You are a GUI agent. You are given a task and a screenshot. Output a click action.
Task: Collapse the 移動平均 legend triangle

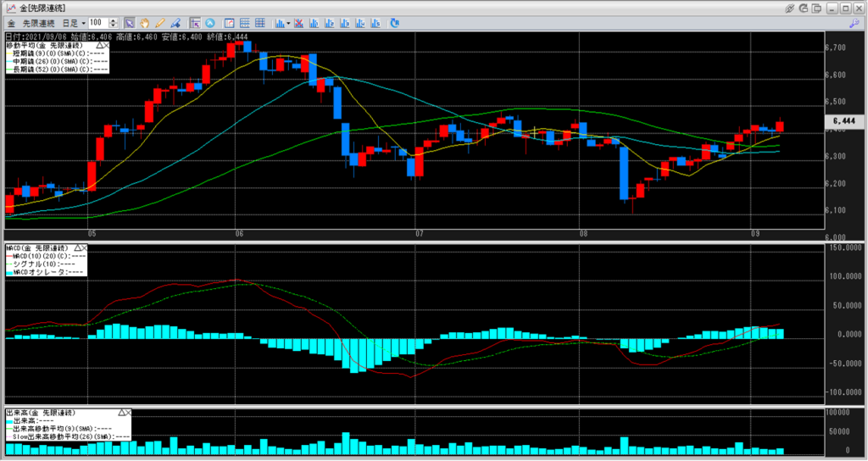click(99, 46)
